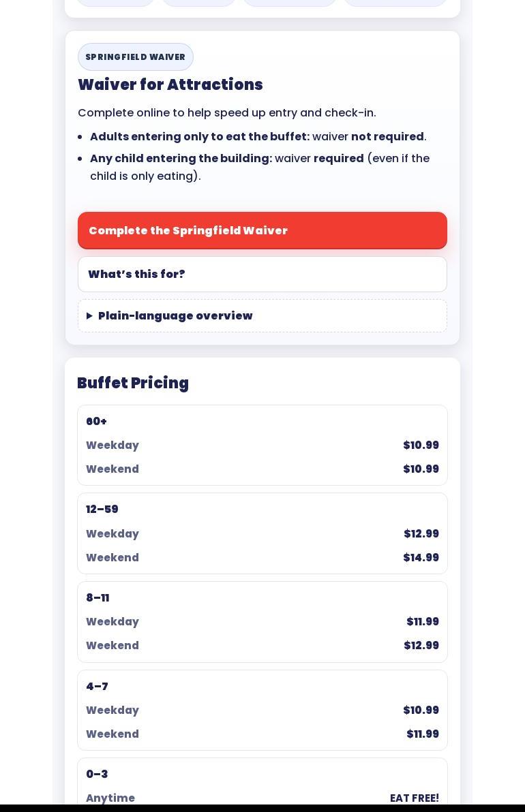Image resolution: width=525 pixels, height=812 pixels.
Task: Click the 'Adults entering only to eat' bullet
Action: coord(258,136)
